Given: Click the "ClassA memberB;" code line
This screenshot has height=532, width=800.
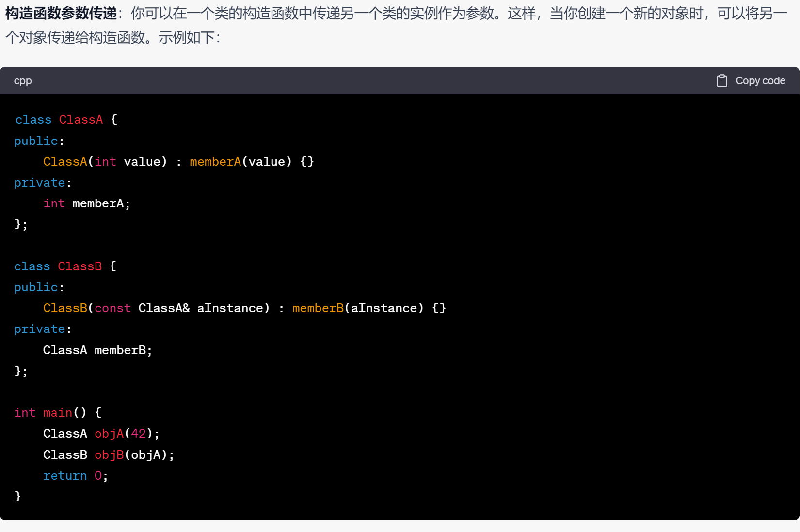Looking at the screenshot, I should tap(97, 350).
